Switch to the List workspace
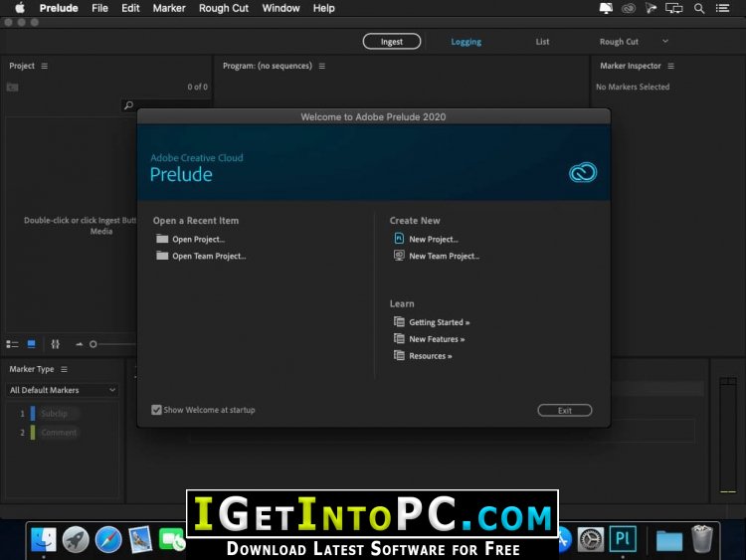The width and height of the screenshot is (746, 560). [x=542, y=42]
